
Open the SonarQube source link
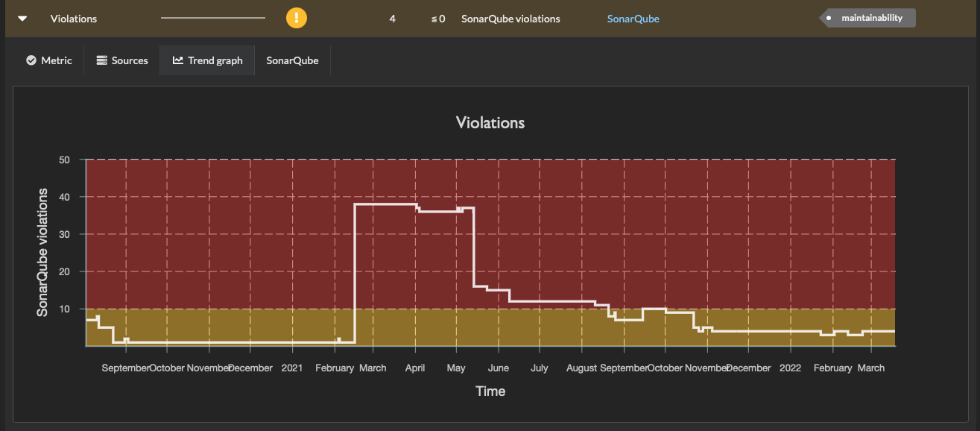point(633,19)
